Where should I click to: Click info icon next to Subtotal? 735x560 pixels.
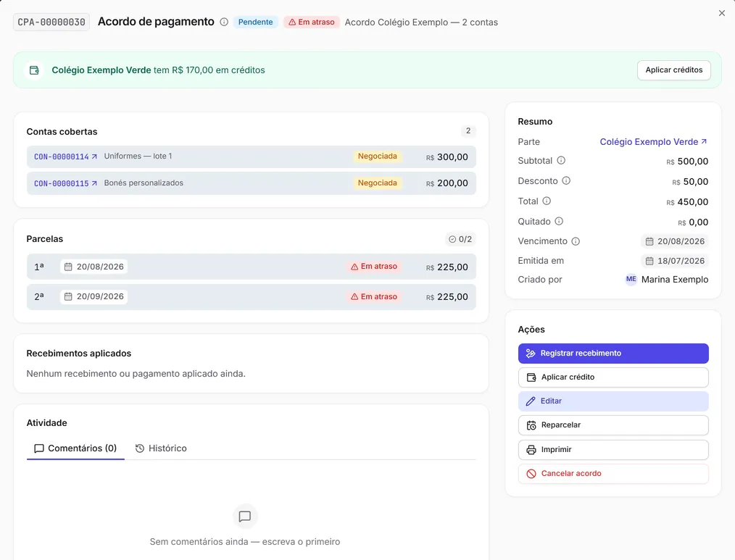(561, 161)
